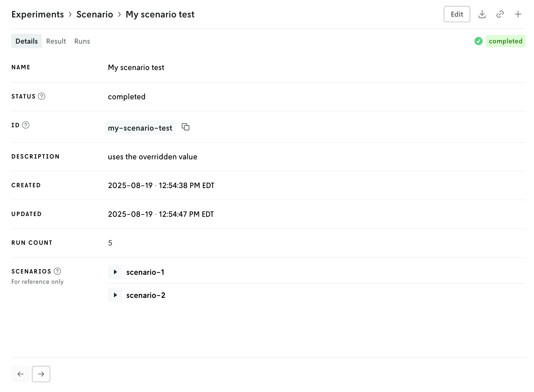Click the plus icon in header
Viewport: 534px width, 392px height.
coord(518,14)
